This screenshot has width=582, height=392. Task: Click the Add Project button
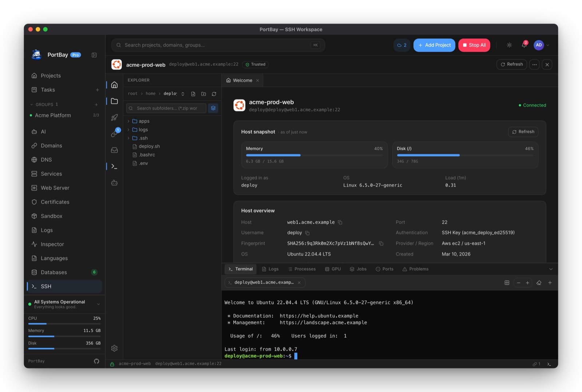[x=434, y=45]
